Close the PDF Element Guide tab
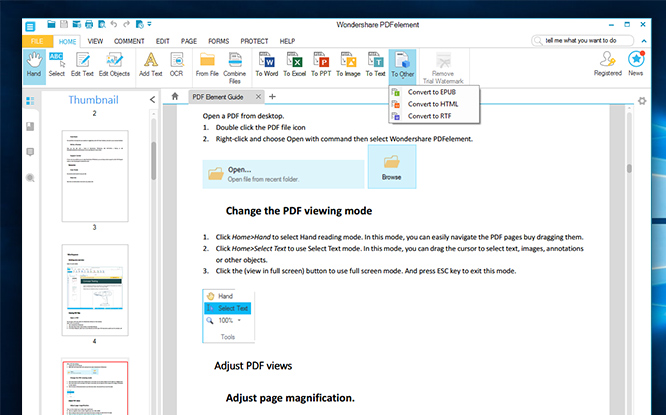The image size is (666, 415). (x=258, y=97)
